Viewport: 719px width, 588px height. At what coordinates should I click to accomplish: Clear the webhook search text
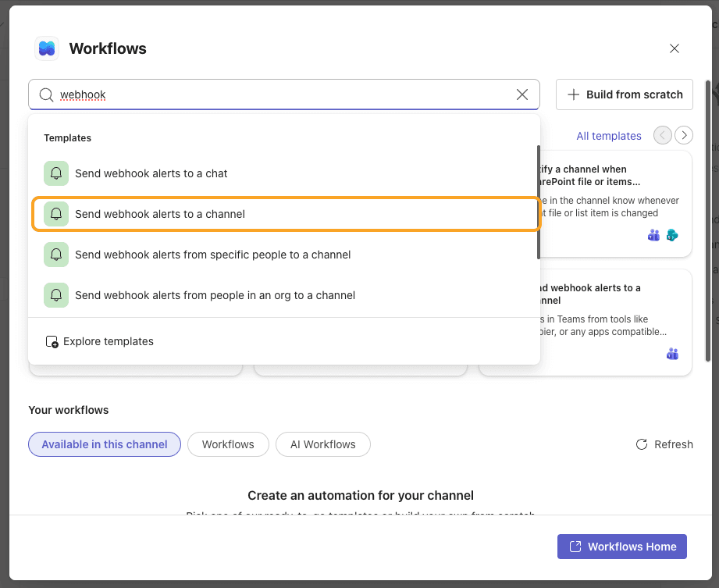click(521, 94)
